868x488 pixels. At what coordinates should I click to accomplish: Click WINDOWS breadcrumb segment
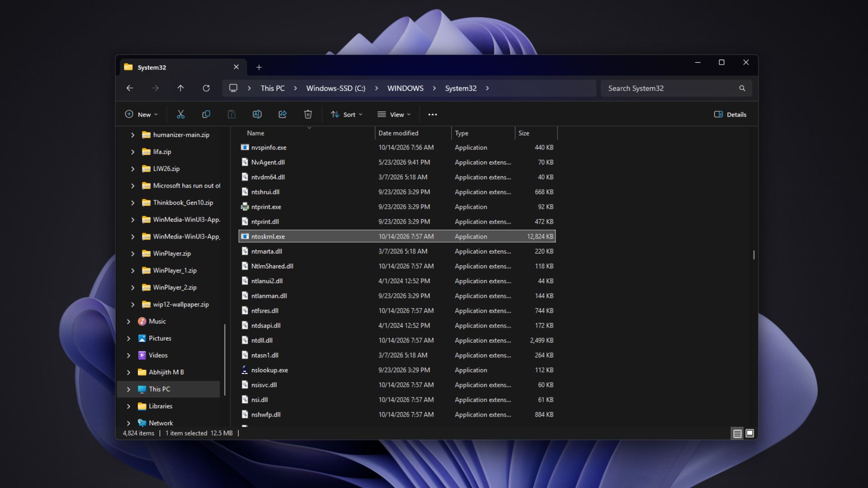coord(406,88)
